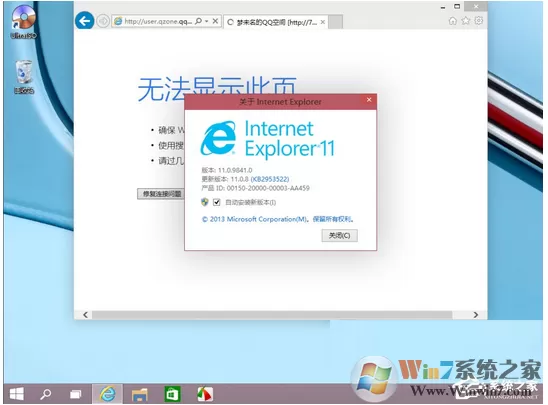Click the Internet Explorer taskbar icon

pyautogui.click(x=107, y=394)
